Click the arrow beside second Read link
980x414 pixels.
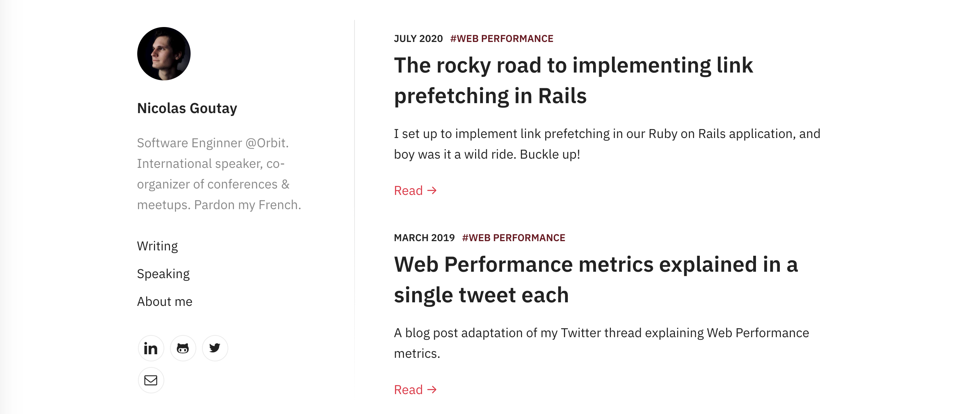[x=432, y=390]
